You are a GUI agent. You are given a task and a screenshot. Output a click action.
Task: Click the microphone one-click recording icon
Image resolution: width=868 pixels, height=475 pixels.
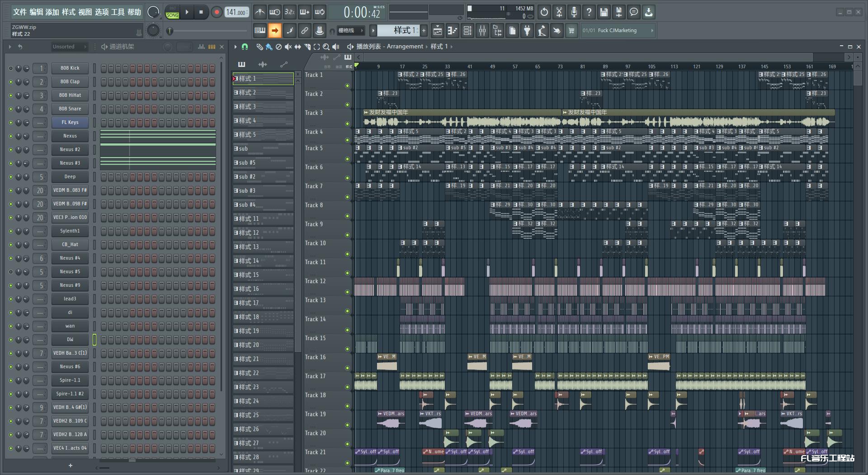pos(574,12)
